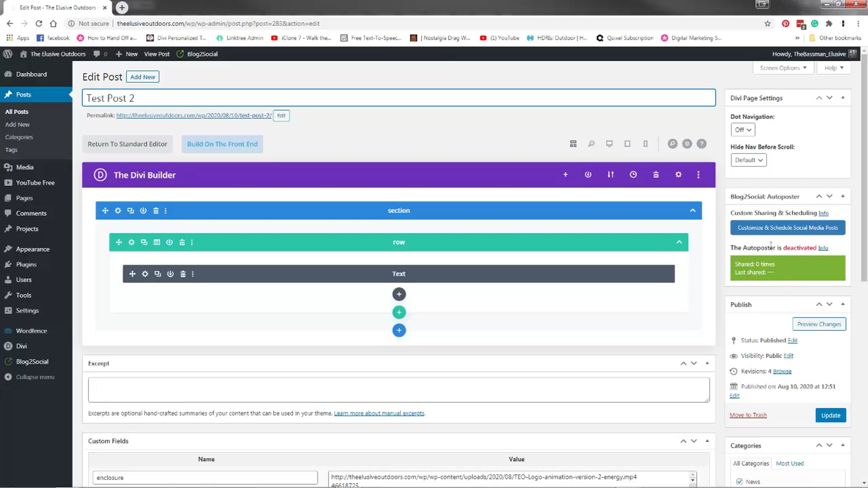Delete the Text module trash icon
868x488 pixels.
[x=183, y=274]
